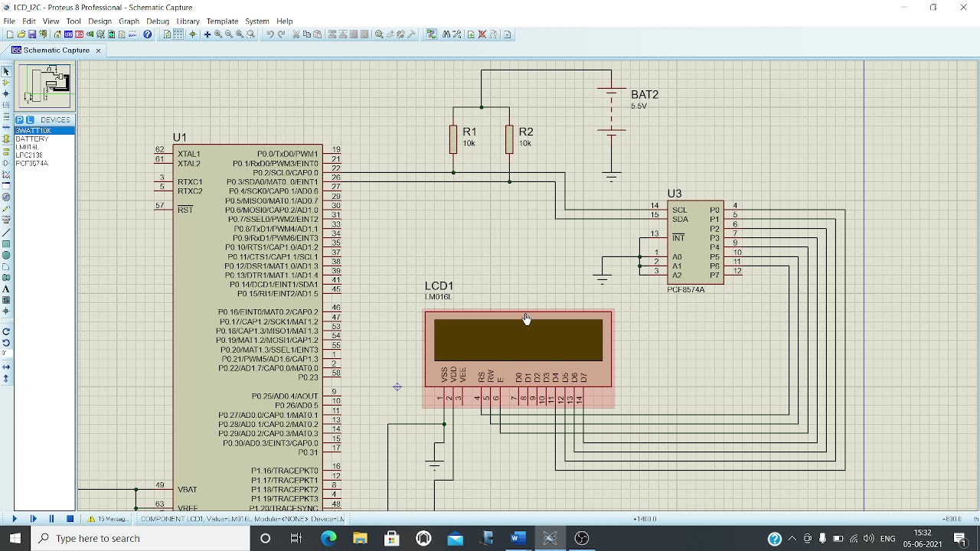Close the Schematic Capture tab
This screenshot has width=980, height=551.
tap(98, 51)
